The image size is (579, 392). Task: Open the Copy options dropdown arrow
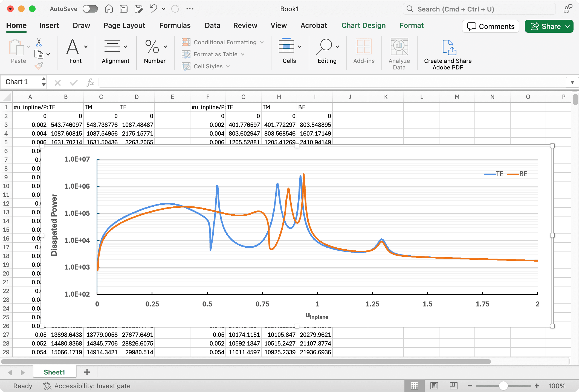point(48,54)
